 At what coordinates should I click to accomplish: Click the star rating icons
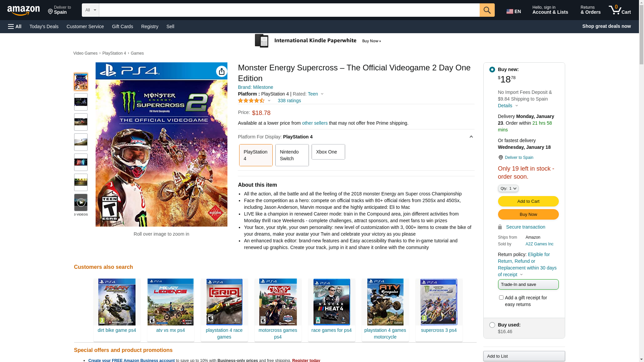(251, 101)
